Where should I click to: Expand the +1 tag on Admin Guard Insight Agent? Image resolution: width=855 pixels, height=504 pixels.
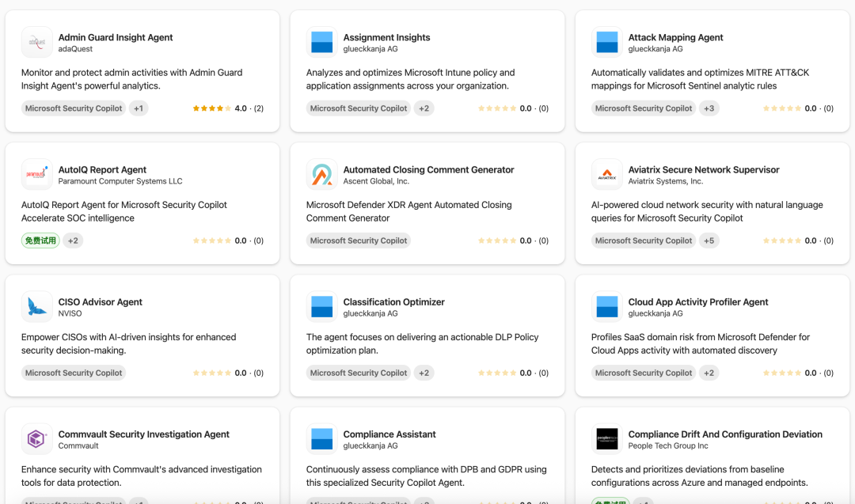(x=139, y=108)
